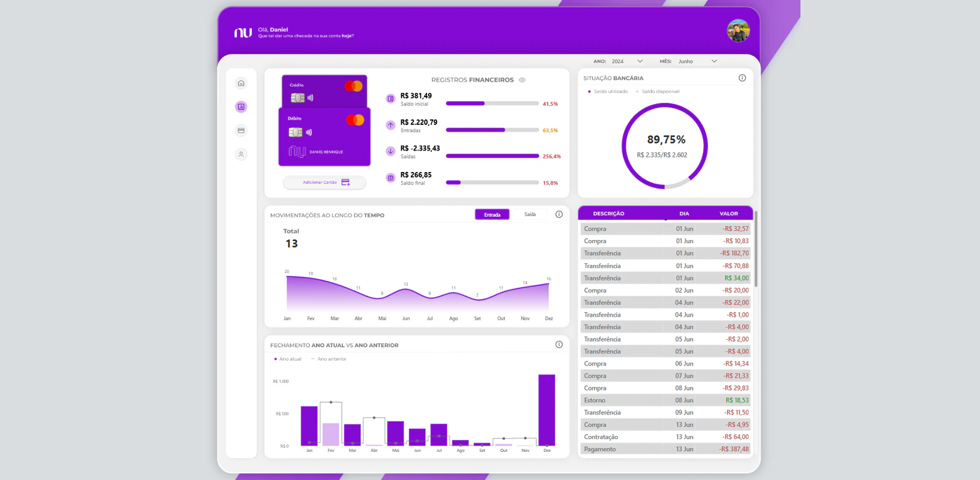Click the Saídas down-arrow icon

coord(390,151)
